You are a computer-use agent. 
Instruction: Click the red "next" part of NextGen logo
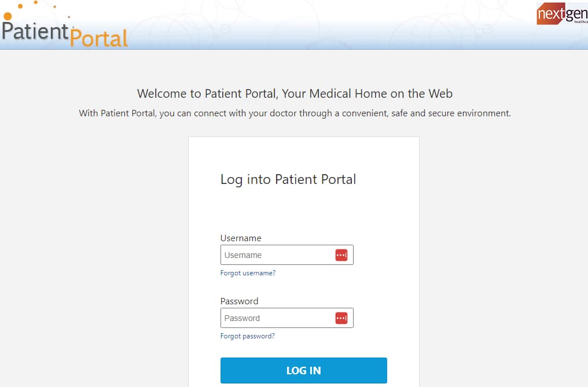click(x=551, y=14)
